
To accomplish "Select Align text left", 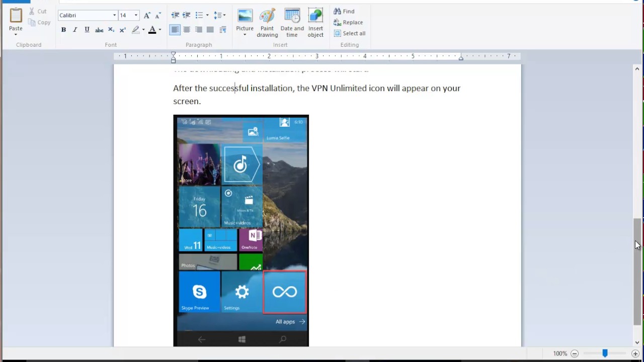I will pyautogui.click(x=175, y=30).
